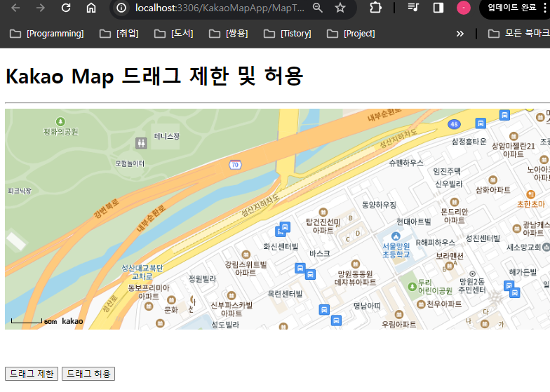
Task: Expand hidden bookmarks with the double chevron
Action: pyautogui.click(x=460, y=34)
